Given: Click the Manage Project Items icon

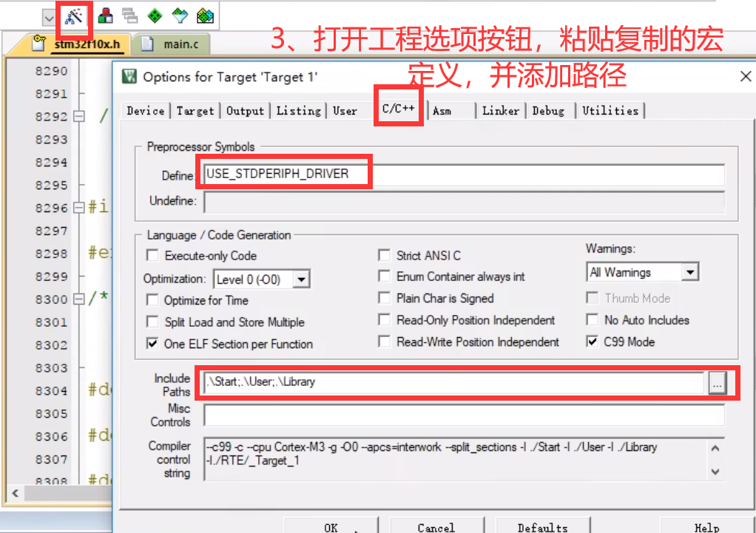Looking at the screenshot, I should (x=105, y=16).
